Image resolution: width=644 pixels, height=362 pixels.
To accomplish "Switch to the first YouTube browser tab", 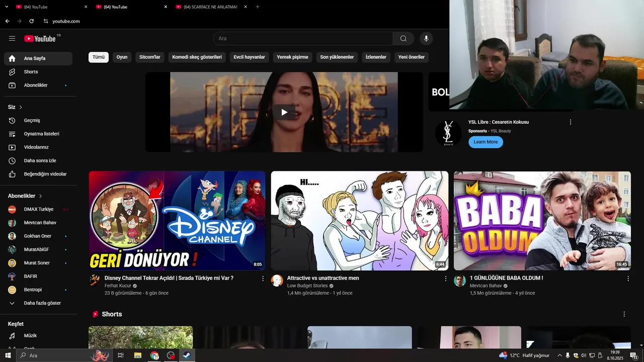I will [51, 7].
